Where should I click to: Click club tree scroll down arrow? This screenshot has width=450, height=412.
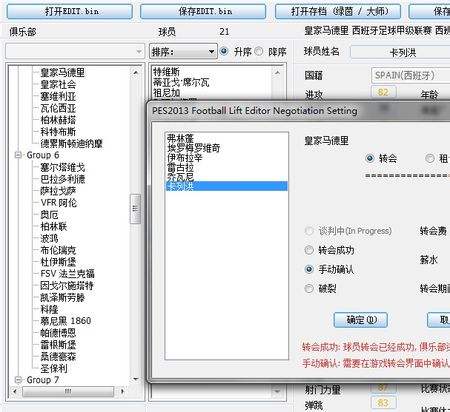[135, 379]
